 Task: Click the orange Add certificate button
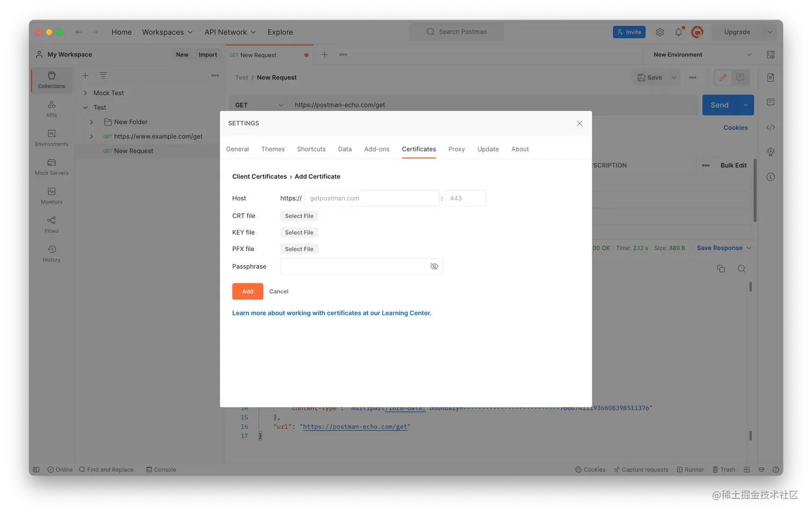point(248,291)
